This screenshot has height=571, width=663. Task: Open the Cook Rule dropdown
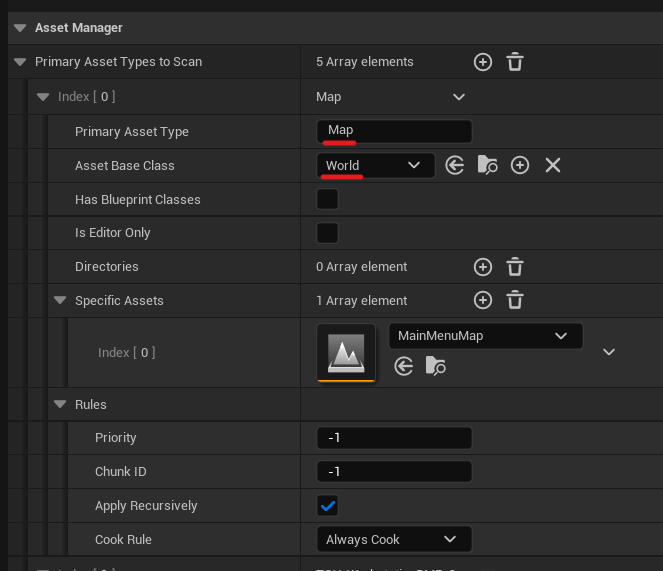click(x=394, y=539)
